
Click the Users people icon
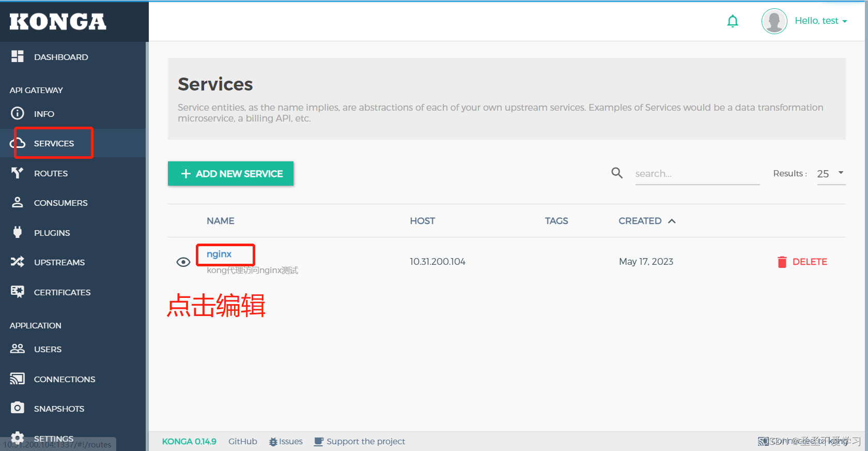[18, 349]
